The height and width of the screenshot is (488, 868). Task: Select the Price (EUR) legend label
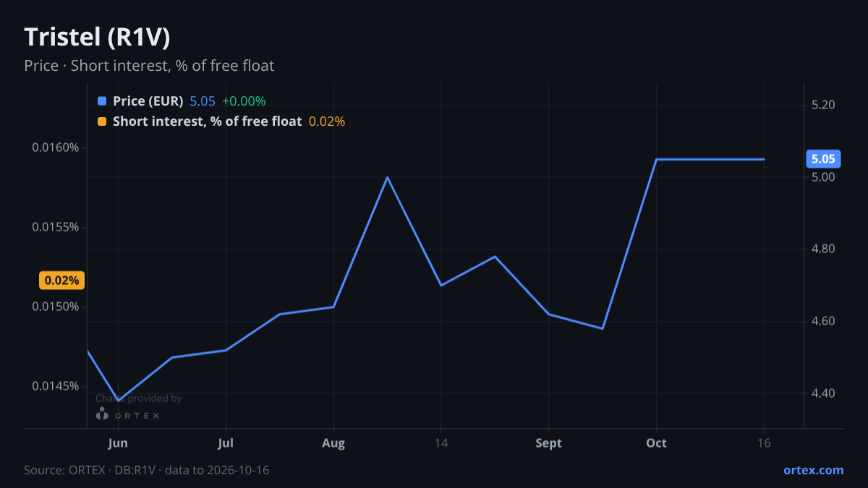[148, 101]
